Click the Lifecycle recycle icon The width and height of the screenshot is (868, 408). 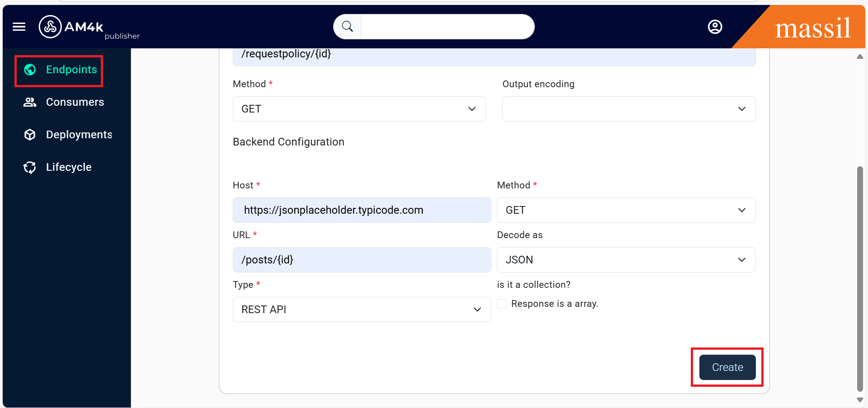30,167
